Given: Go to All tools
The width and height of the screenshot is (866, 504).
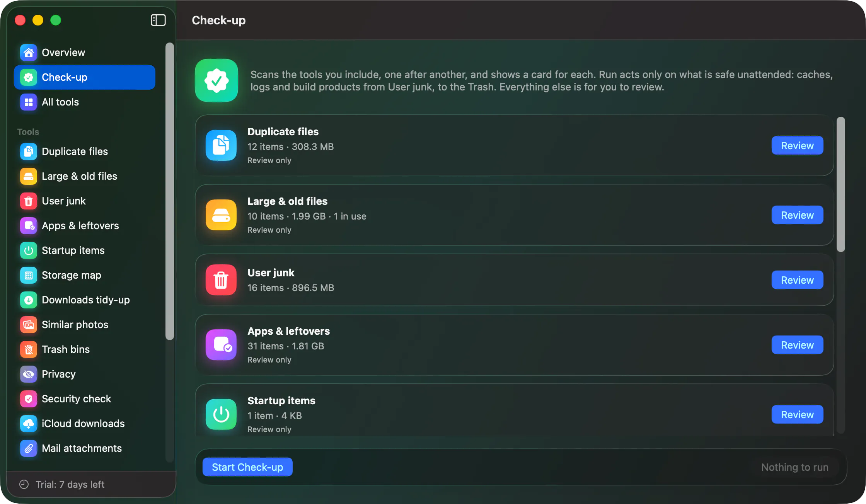Looking at the screenshot, I should click(x=85, y=102).
